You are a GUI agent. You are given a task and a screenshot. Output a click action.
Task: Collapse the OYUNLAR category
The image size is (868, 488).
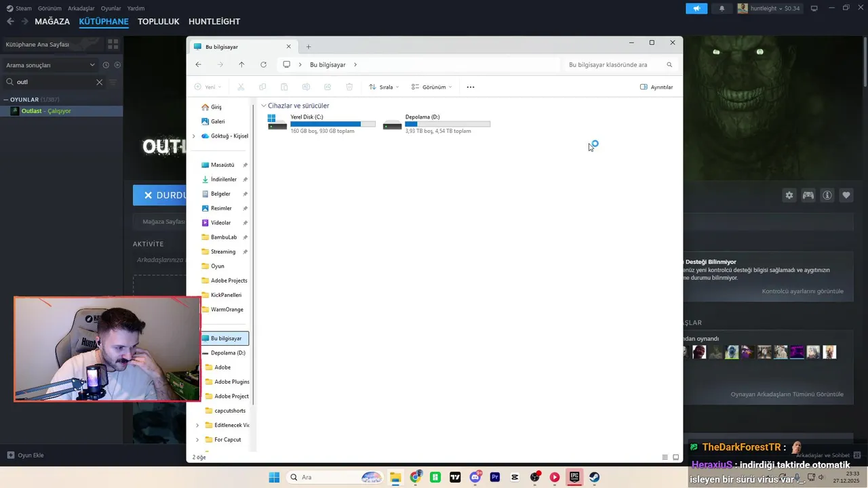(6, 100)
